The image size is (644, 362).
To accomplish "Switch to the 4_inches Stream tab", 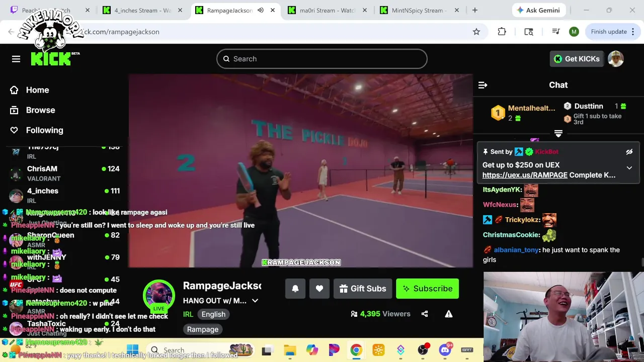I will 142,10.
